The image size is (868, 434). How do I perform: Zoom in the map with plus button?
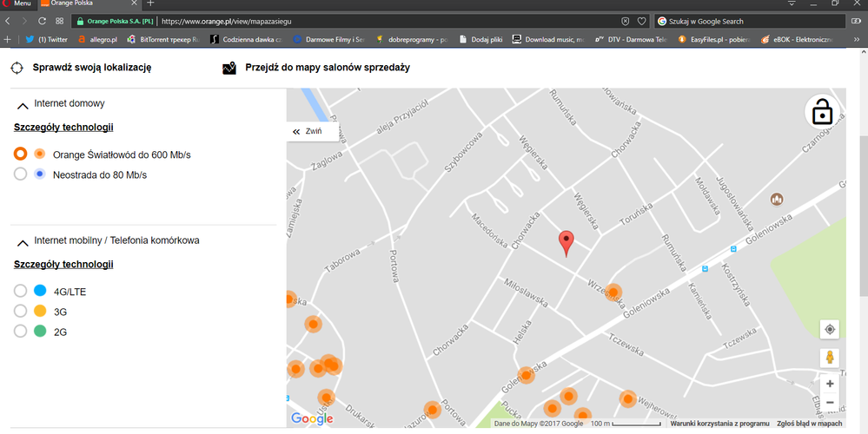click(x=830, y=384)
